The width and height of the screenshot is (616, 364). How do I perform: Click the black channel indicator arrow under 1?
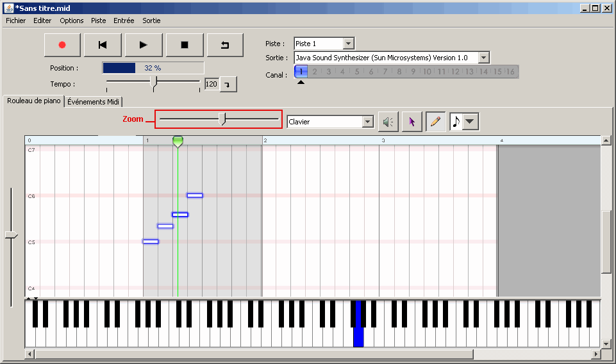pyautogui.click(x=301, y=82)
